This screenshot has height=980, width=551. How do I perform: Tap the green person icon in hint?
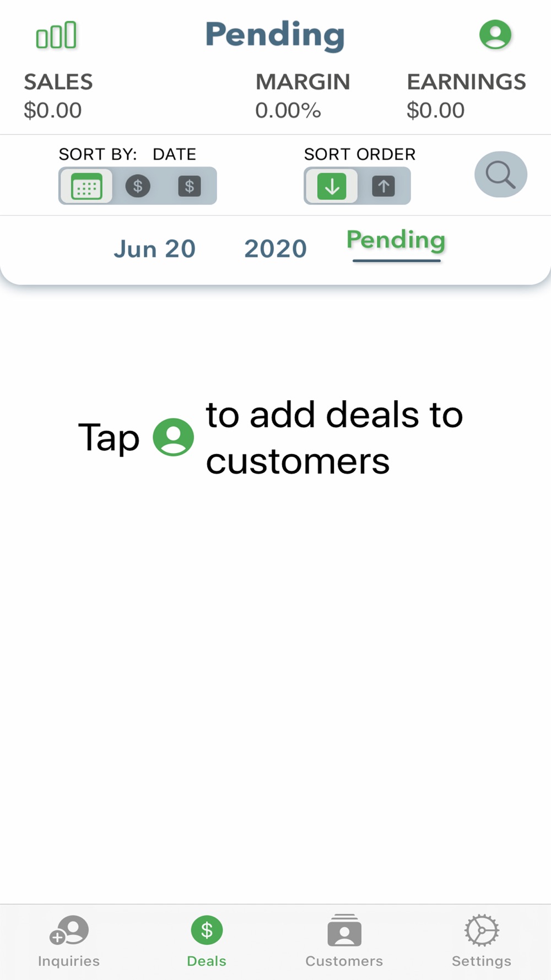tap(173, 437)
